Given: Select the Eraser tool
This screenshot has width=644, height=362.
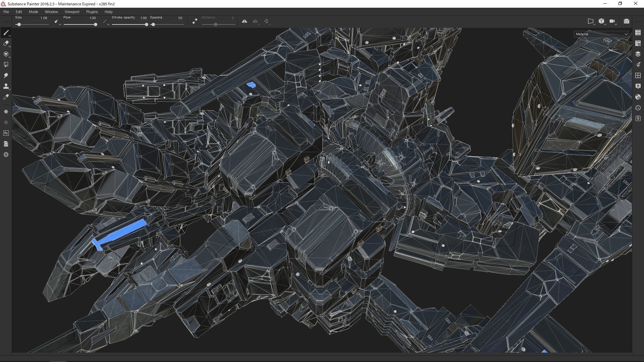Looking at the screenshot, I should coord(6,43).
